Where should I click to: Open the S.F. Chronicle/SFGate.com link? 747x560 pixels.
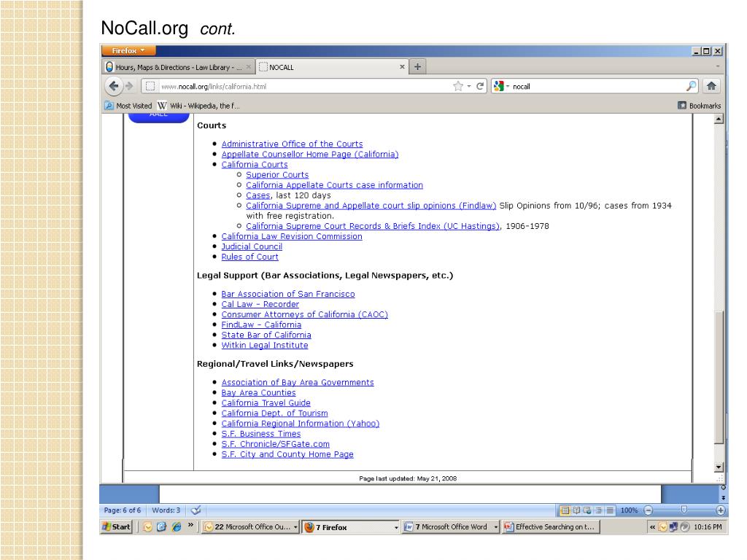tap(275, 444)
